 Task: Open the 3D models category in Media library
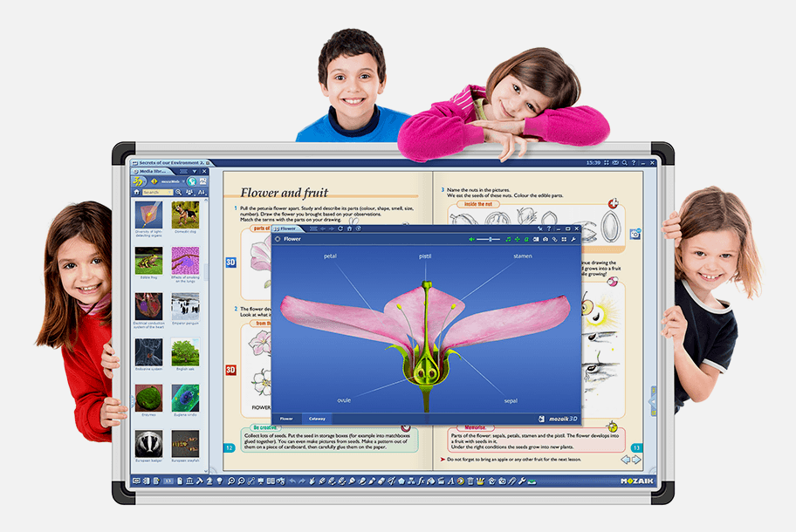[x=138, y=181]
